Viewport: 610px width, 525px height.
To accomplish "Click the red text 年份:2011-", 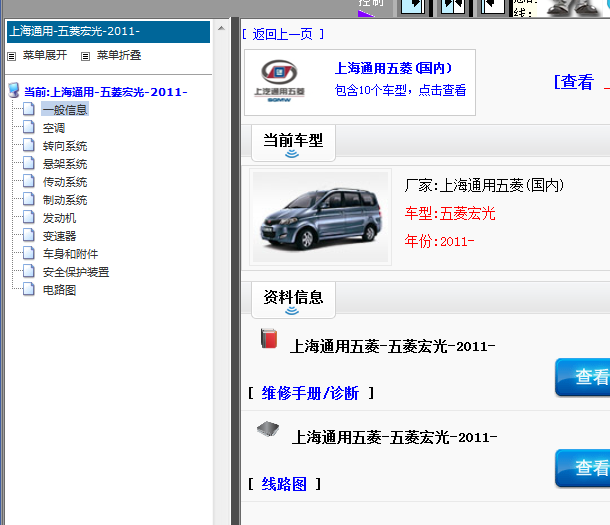I will click(x=439, y=242).
